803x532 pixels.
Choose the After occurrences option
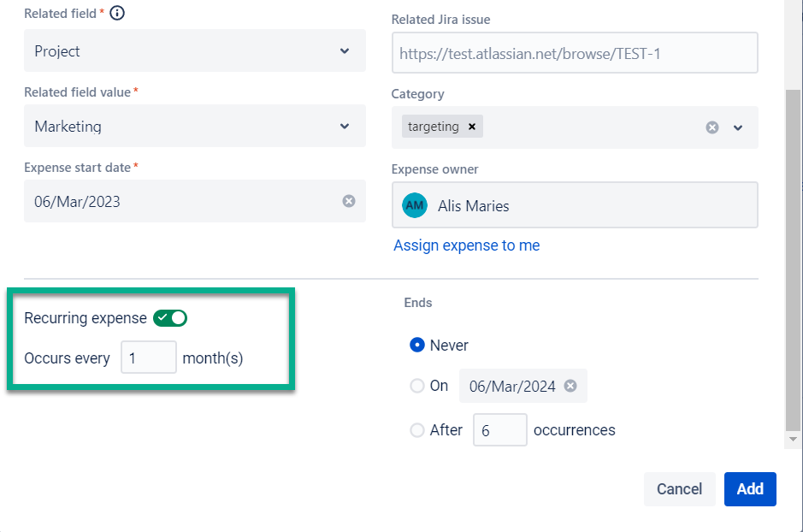tap(417, 430)
